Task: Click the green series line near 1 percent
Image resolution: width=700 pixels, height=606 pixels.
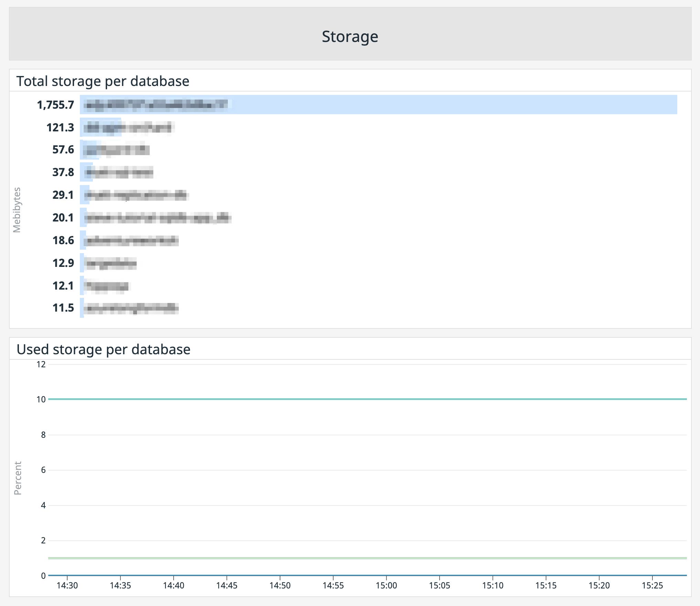Action: coord(344,558)
